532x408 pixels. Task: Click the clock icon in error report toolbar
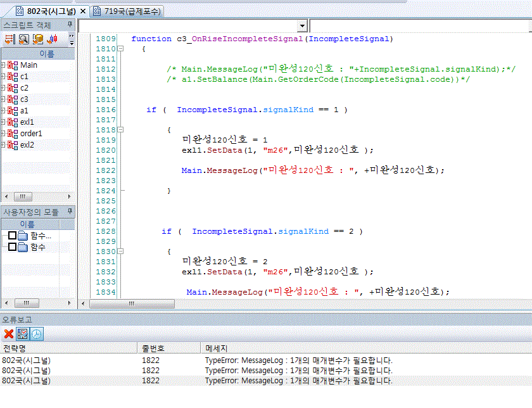click(37, 334)
